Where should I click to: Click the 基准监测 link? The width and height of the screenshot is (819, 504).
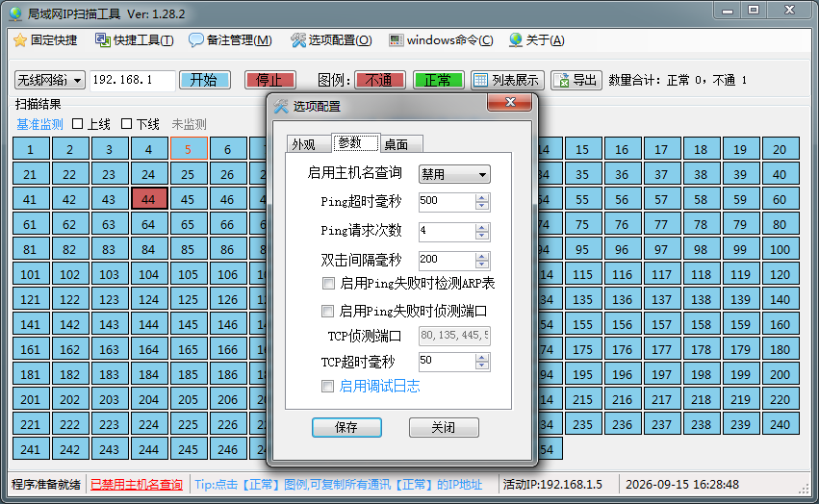pyautogui.click(x=39, y=124)
